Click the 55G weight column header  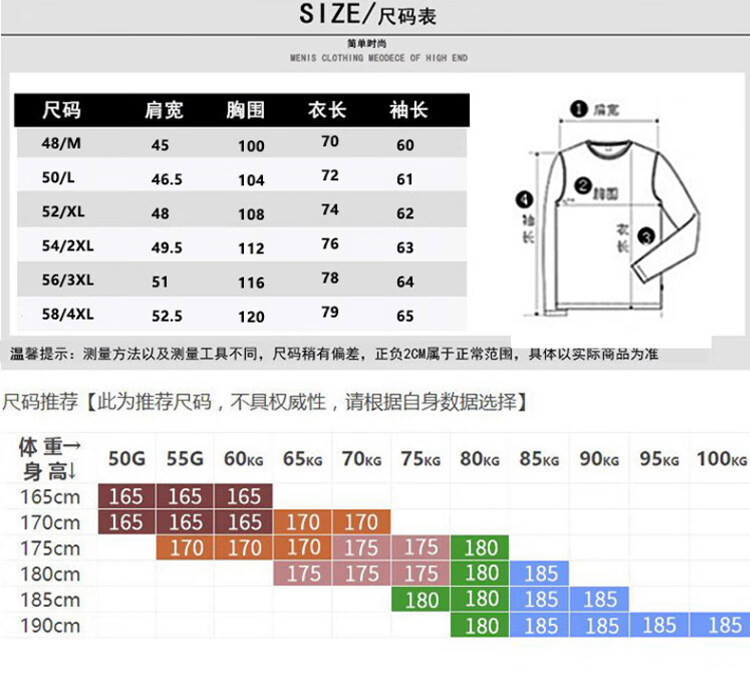coord(185,459)
